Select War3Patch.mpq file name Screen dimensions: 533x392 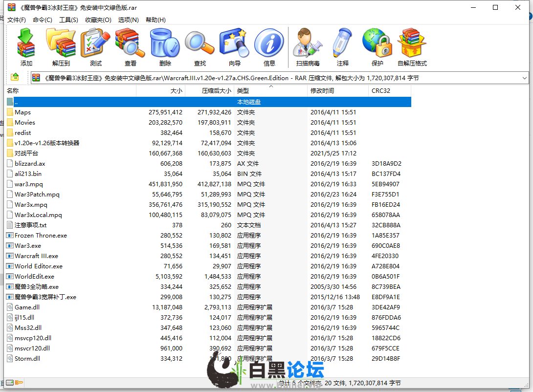coord(37,195)
